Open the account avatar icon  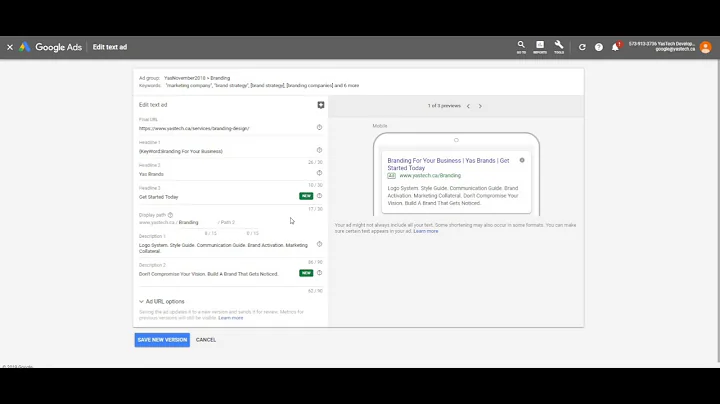point(705,47)
